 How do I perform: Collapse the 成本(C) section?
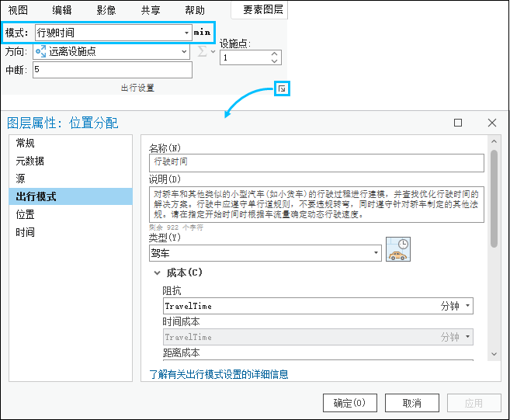(158, 273)
